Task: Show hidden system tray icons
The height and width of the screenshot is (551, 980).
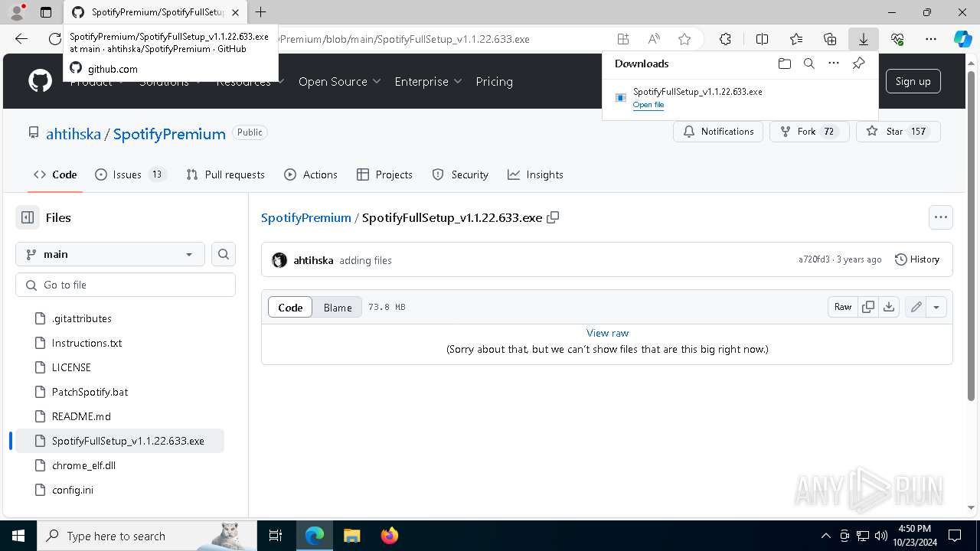Action: pyautogui.click(x=825, y=536)
